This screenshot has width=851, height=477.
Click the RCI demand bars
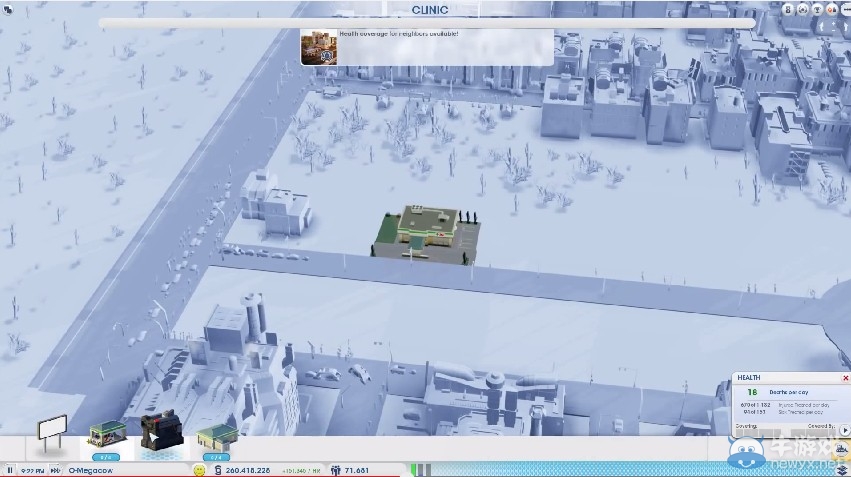click(x=421, y=470)
